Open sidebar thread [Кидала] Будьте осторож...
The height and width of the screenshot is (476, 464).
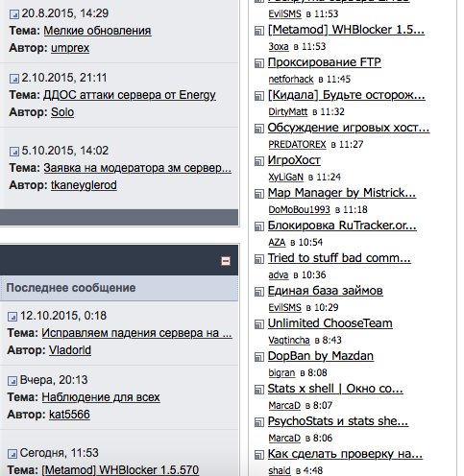click(347, 95)
